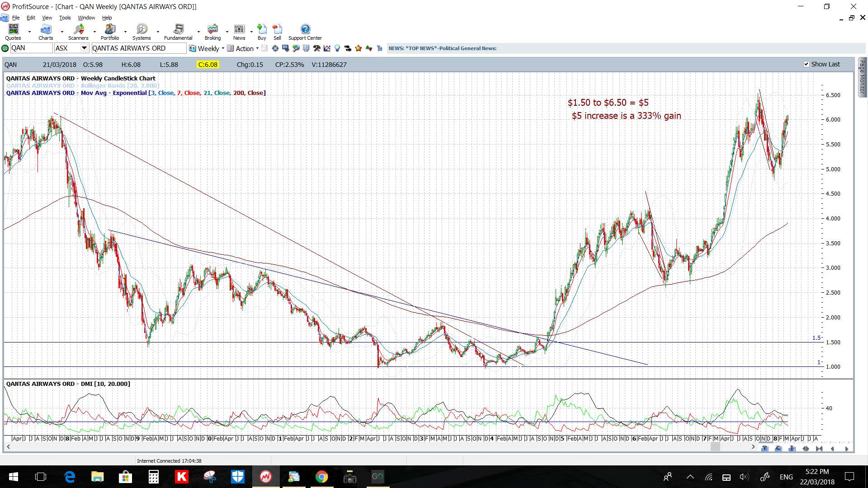Open the Tools menu
The image size is (868, 488).
[65, 18]
